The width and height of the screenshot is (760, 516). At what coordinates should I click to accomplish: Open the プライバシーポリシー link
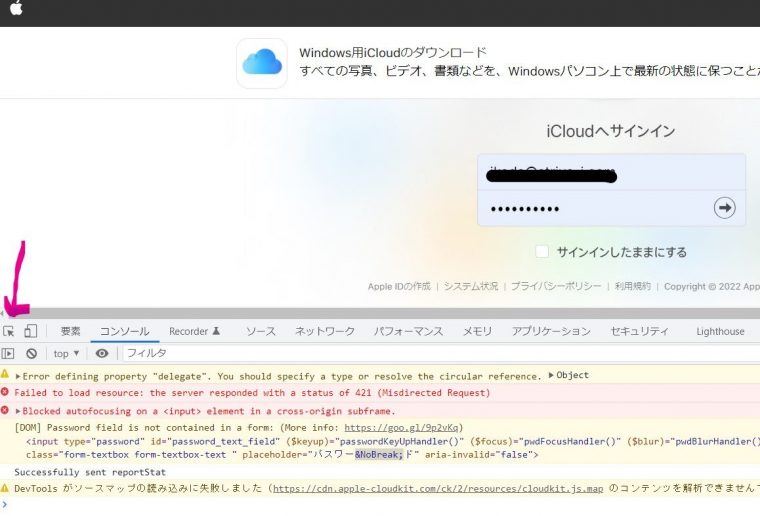coord(556,286)
